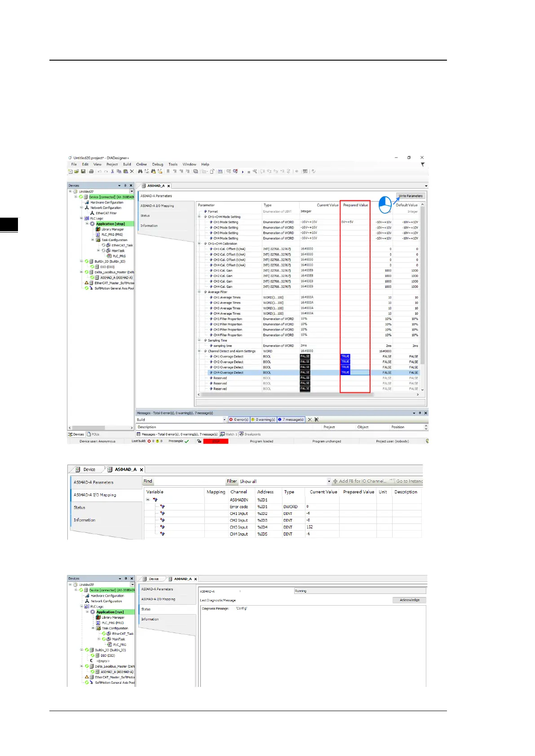Click TRUE prepared value for CH1 Overrage Detect
The width and height of the screenshot is (535, 756).
click(345, 357)
